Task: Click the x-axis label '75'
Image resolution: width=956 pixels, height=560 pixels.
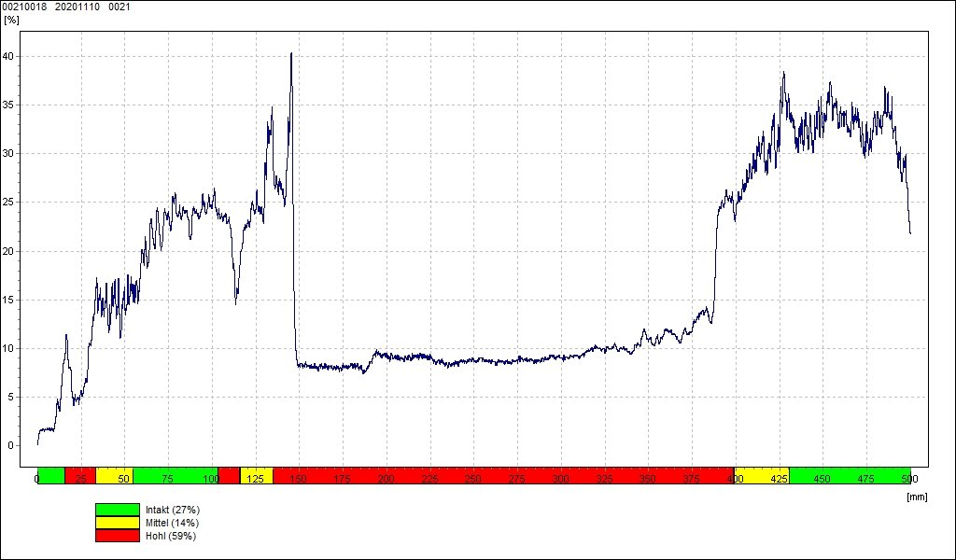Action: (x=167, y=479)
